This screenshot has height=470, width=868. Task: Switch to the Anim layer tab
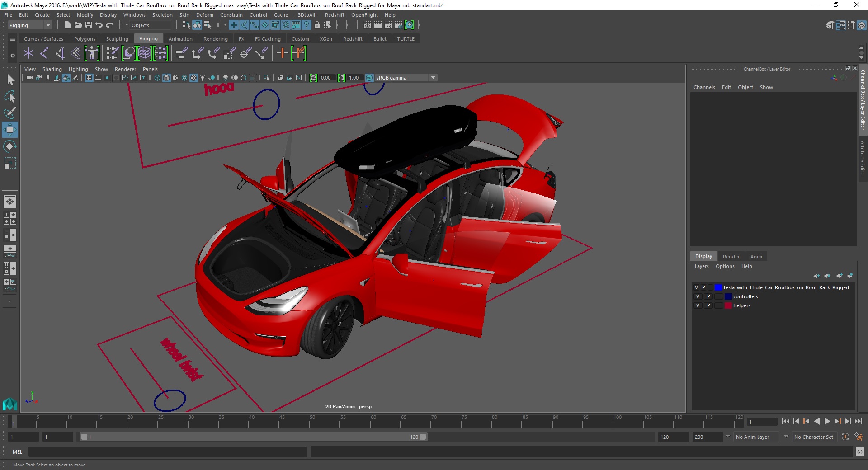pyautogui.click(x=756, y=257)
